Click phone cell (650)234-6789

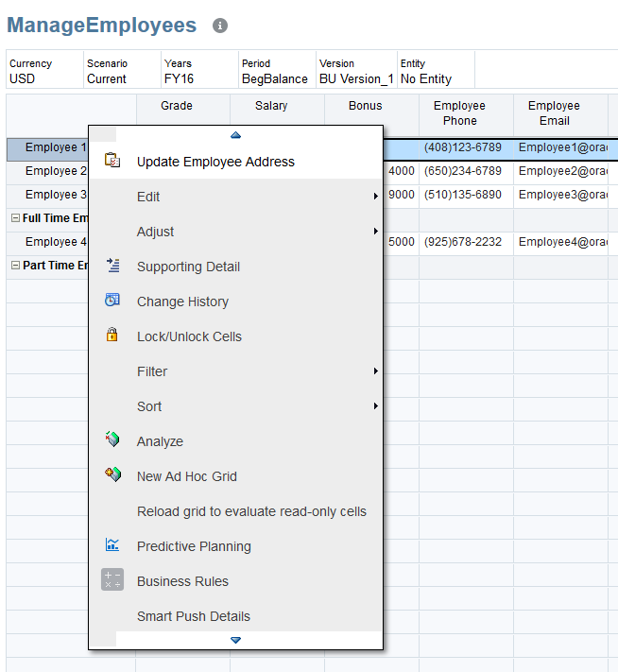point(466,173)
